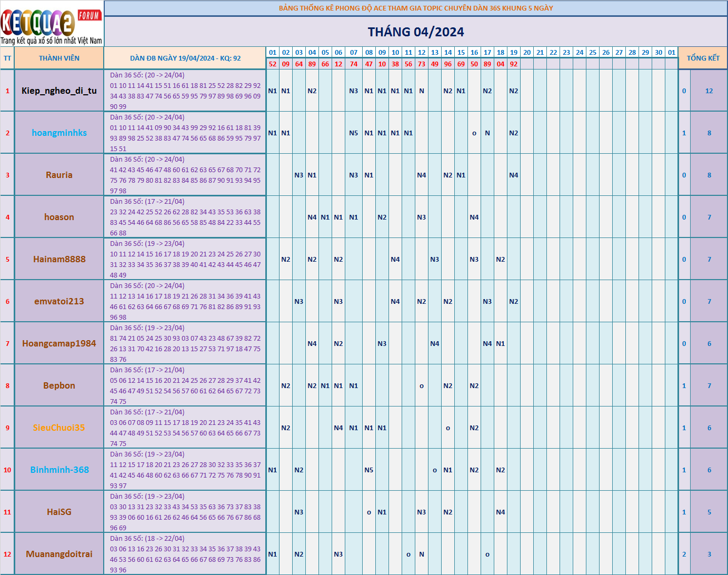Click the table banner title about DÀN 36S

coord(416,8)
